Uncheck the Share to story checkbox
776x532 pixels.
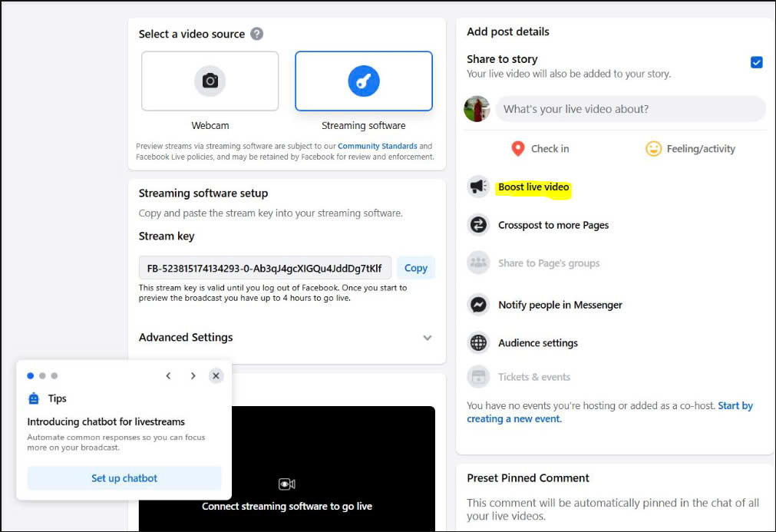pos(756,62)
